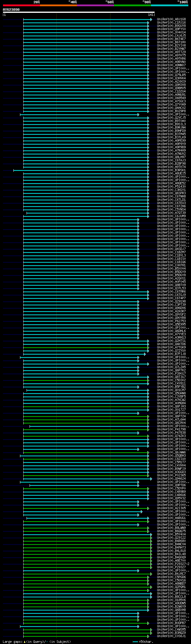Screen dimensions: 191x644
Task: Open entry UniRef100_Q9M3V8
Action: 171,85
